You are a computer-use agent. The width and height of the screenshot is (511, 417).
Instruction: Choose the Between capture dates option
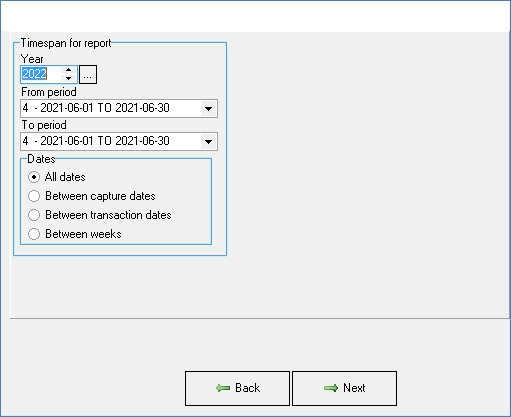pos(34,196)
